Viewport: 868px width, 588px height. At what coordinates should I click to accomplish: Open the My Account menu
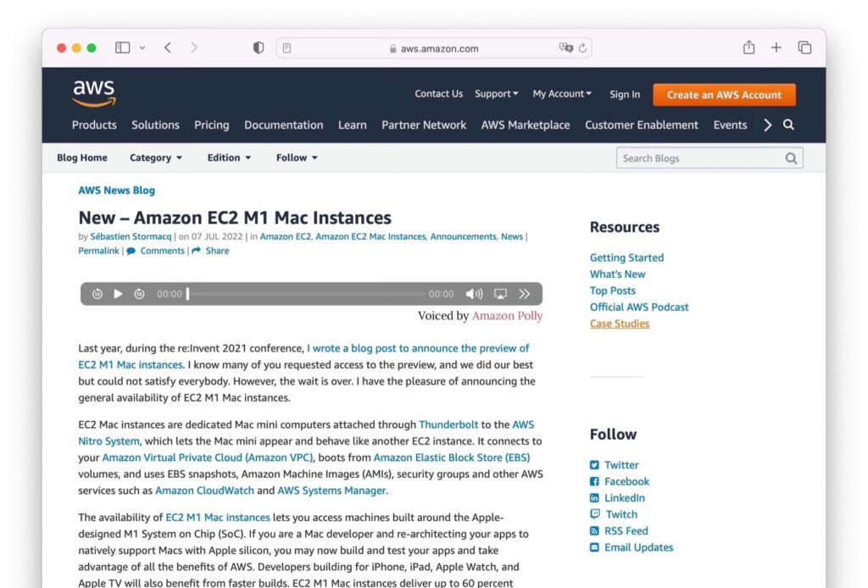[562, 94]
